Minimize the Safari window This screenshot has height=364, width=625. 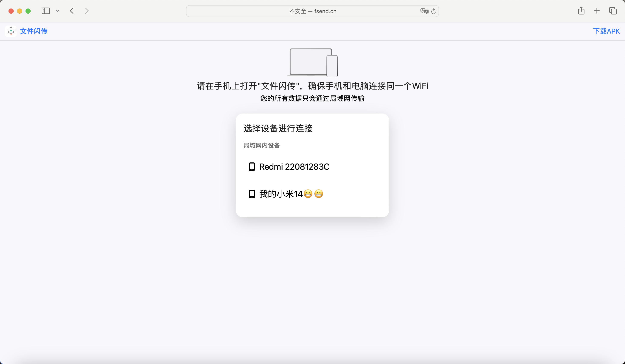(20, 11)
